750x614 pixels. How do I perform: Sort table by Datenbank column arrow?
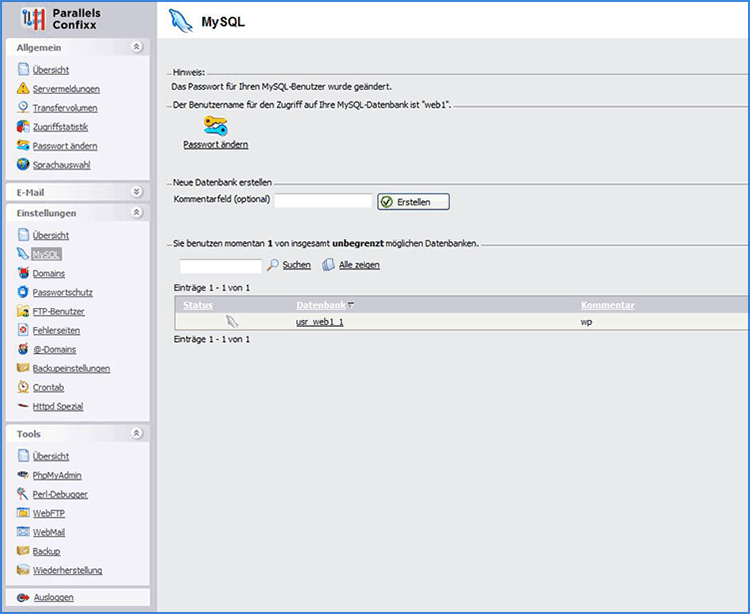point(351,305)
